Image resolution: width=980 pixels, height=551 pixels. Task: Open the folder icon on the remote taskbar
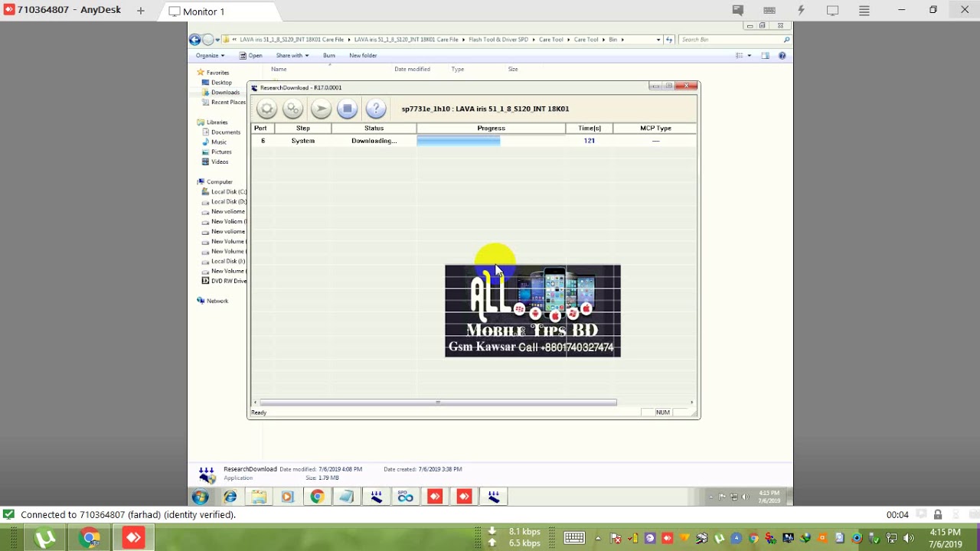259,497
